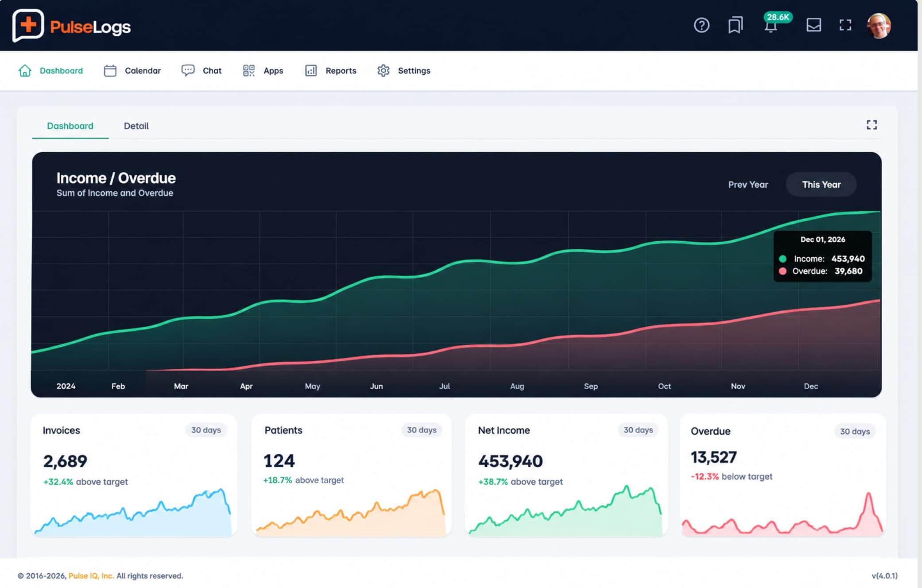This screenshot has height=588, width=922.
Task: Click the Chat bubble icon
Action: tap(188, 70)
